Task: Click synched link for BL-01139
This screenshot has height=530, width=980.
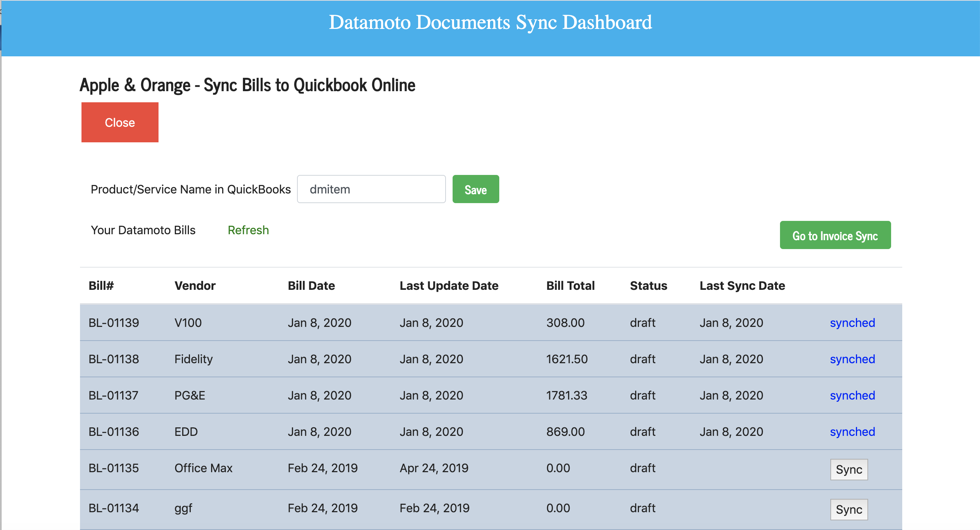Action: coord(852,322)
